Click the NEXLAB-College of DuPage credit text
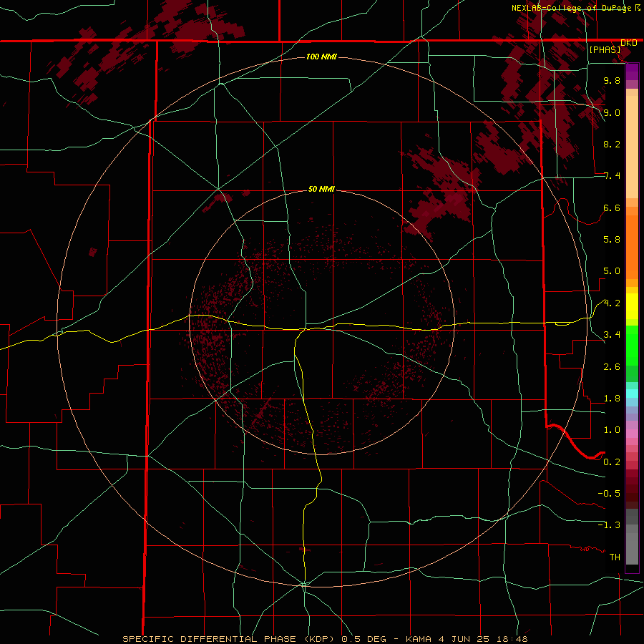 click(572, 8)
